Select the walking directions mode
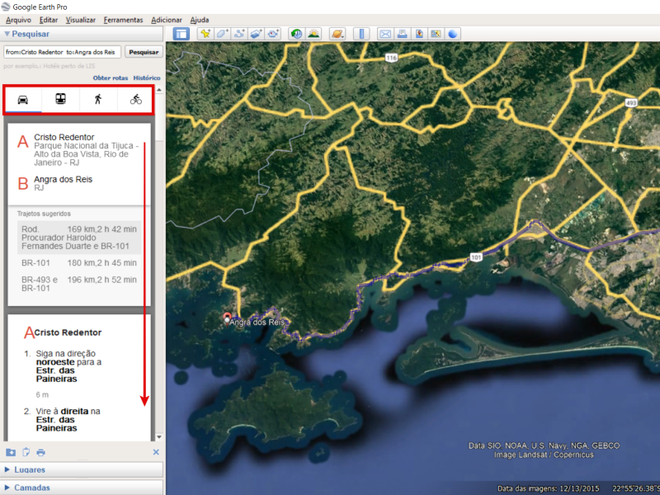Viewport: 660px width, 495px height. pyautogui.click(x=98, y=99)
